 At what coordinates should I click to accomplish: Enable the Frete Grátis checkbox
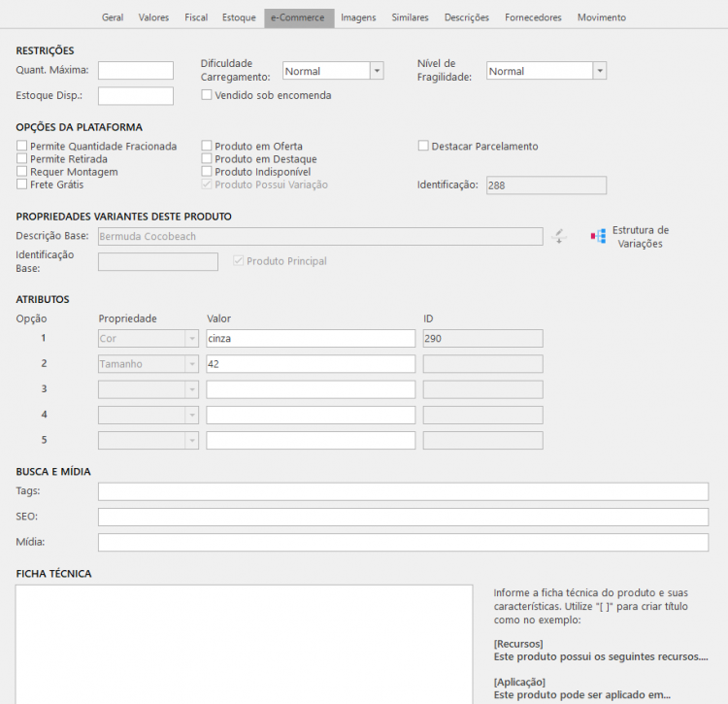(x=21, y=184)
